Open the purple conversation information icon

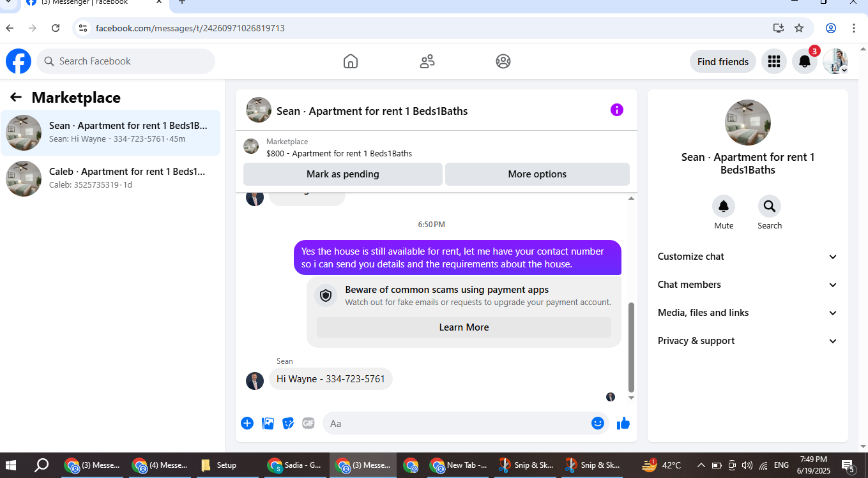pos(616,110)
